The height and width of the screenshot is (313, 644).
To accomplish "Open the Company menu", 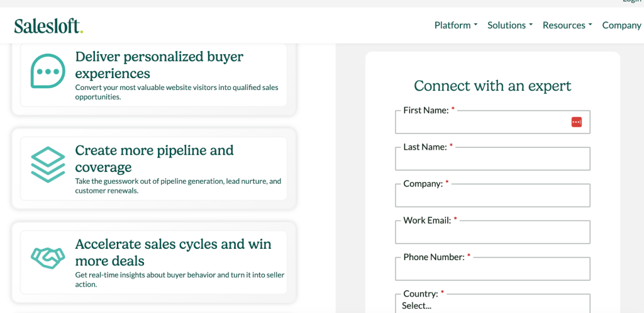I will (622, 25).
